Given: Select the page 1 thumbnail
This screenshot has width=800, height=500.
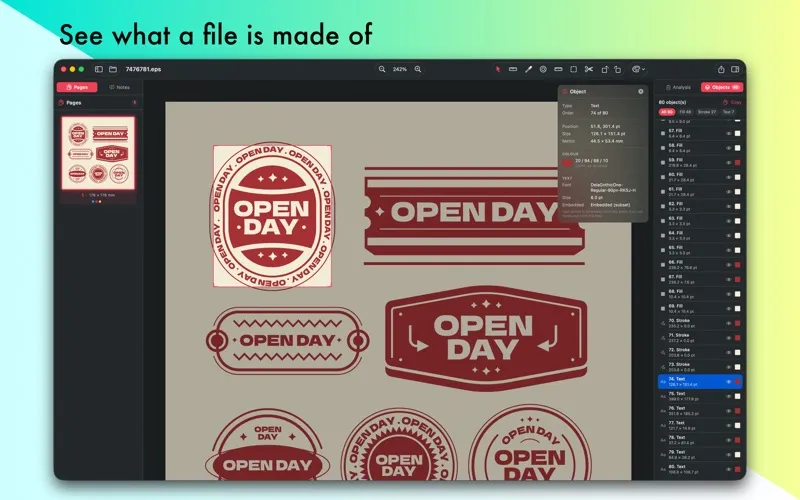Looking at the screenshot, I should (x=98, y=153).
